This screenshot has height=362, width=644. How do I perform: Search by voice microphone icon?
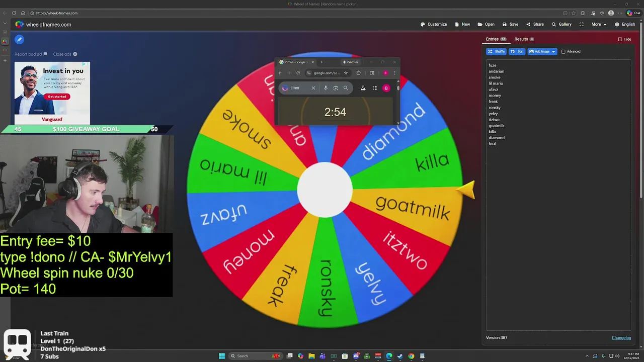coord(326,88)
